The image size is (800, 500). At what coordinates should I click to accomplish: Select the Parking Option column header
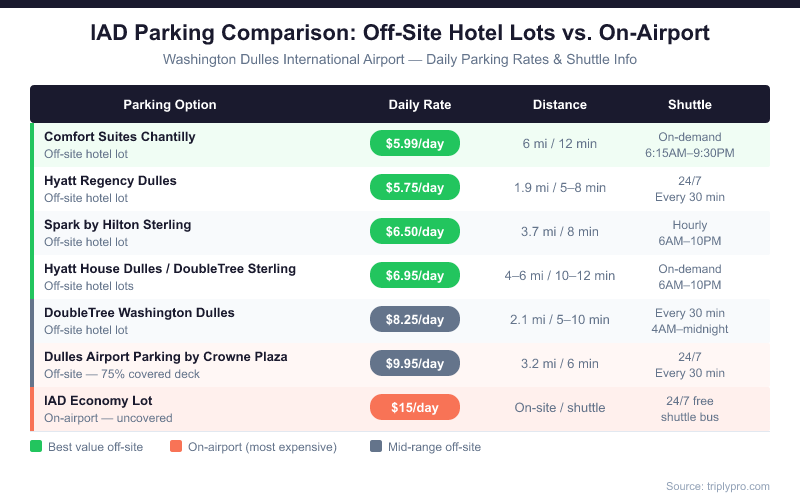click(170, 104)
